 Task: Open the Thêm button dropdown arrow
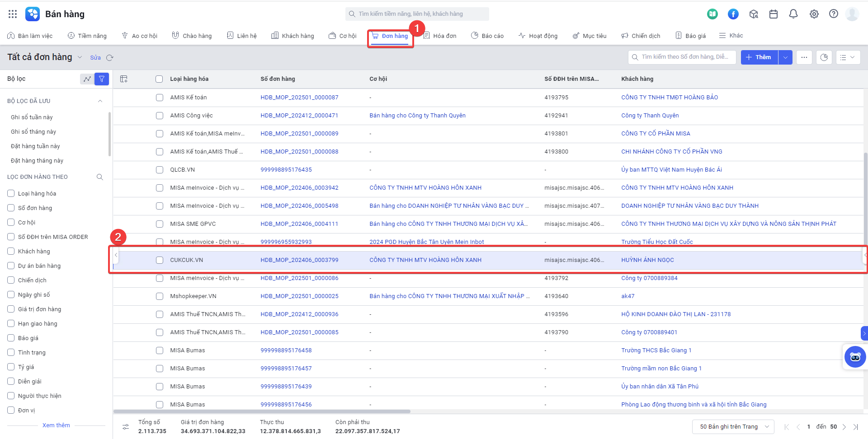[x=785, y=57]
